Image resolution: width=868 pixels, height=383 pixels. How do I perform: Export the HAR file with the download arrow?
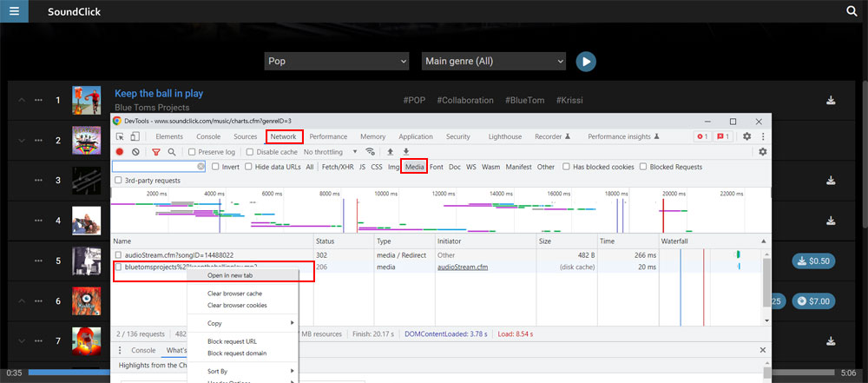pyautogui.click(x=405, y=152)
